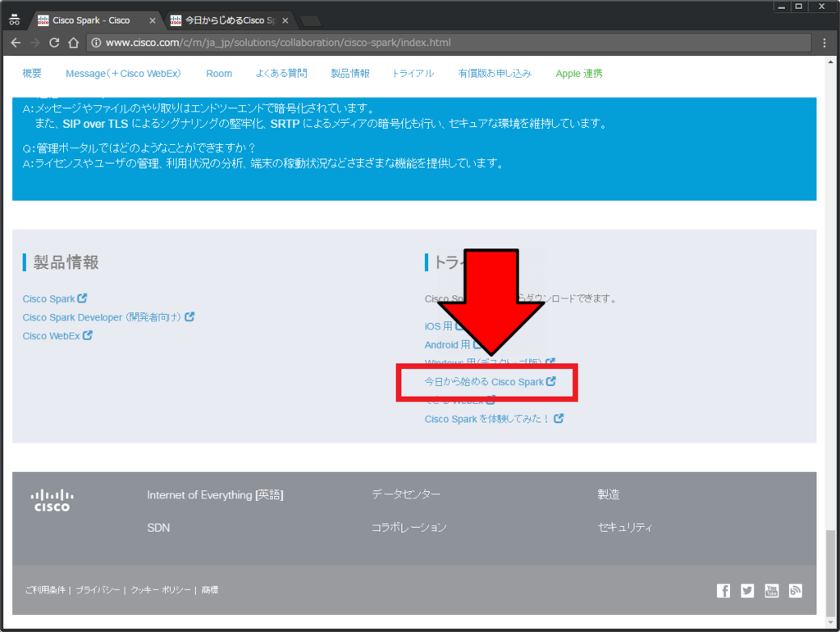Click external-link icon beside Cisco Spark を体験してみた

[559, 419]
